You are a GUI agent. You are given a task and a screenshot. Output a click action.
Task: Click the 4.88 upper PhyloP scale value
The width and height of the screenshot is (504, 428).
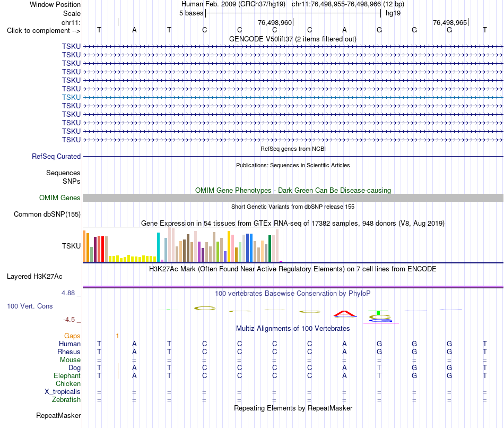68,293
